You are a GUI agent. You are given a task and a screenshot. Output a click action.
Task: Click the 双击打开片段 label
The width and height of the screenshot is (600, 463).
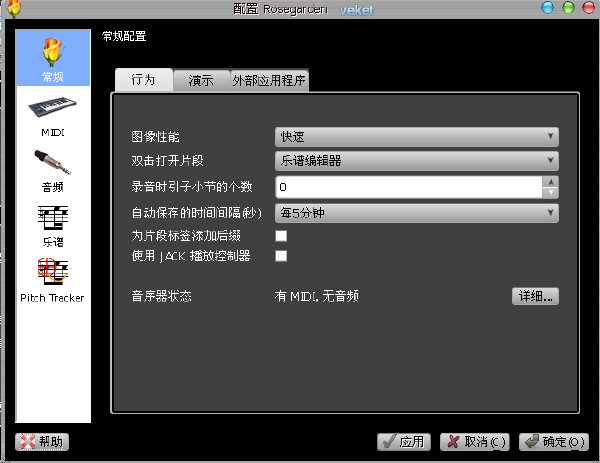[x=167, y=161]
